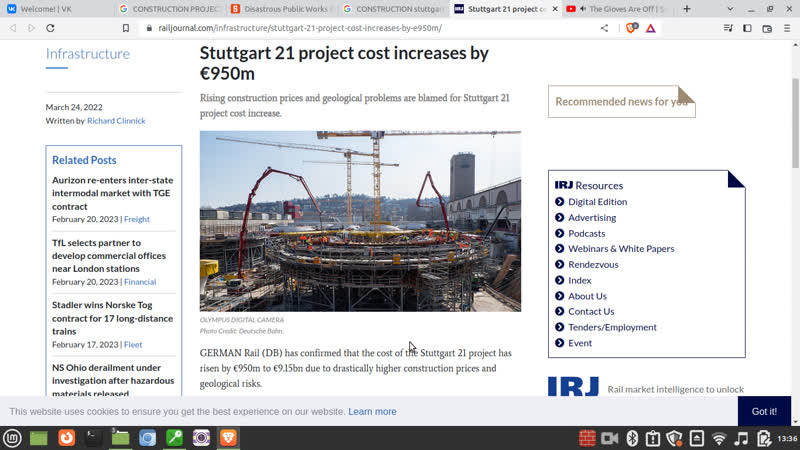Open the music note sound tray icon
The width and height of the screenshot is (800, 450).
tap(742, 438)
